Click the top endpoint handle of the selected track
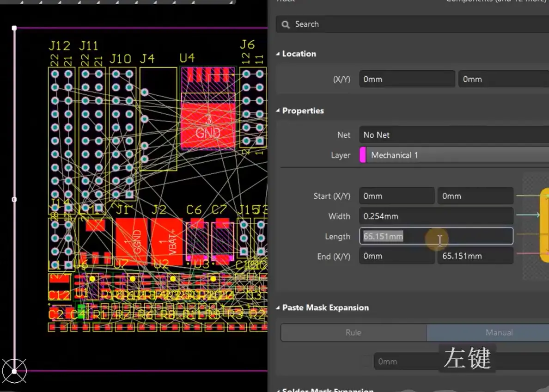This screenshot has height=392, width=549. (x=14, y=28)
